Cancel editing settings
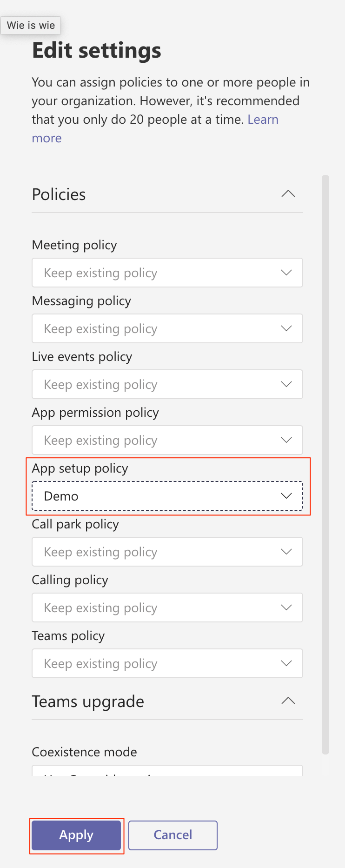345x868 pixels. pyautogui.click(x=172, y=835)
